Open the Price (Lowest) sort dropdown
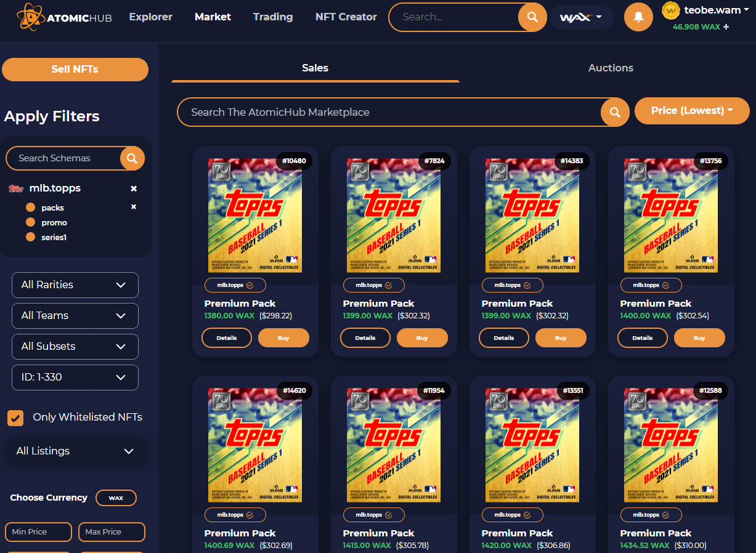756x553 pixels. (x=692, y=111)
